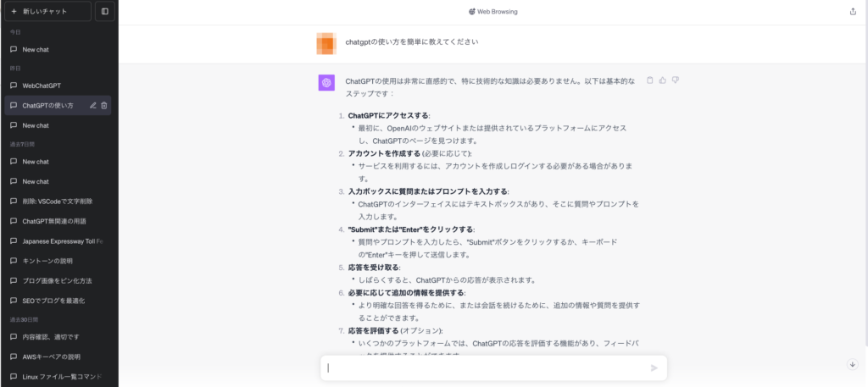Open ブログ画像をピン化方法 conversation
Image resolution: width=868 pixels, height=387 pixels.
pos(58,281)
